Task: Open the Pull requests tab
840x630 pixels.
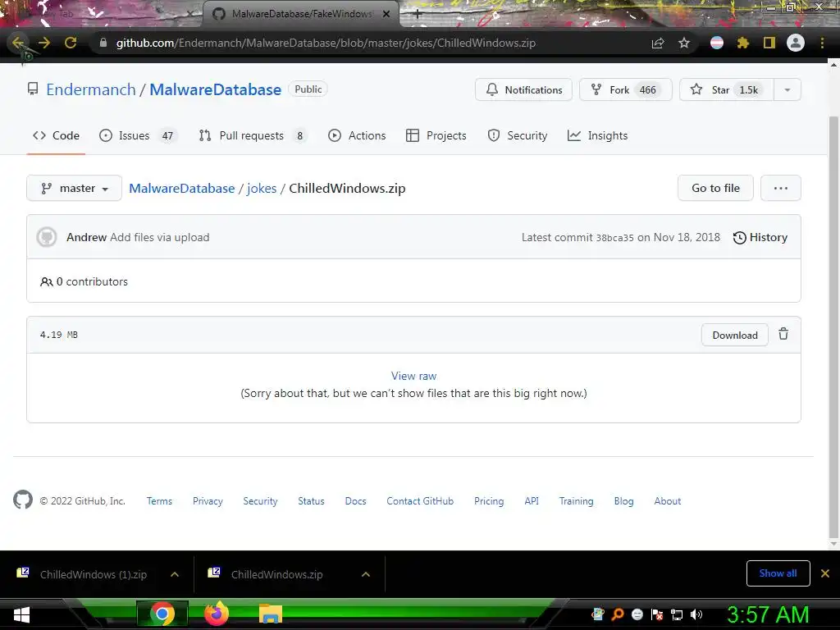Action: [x=252, y=135]
